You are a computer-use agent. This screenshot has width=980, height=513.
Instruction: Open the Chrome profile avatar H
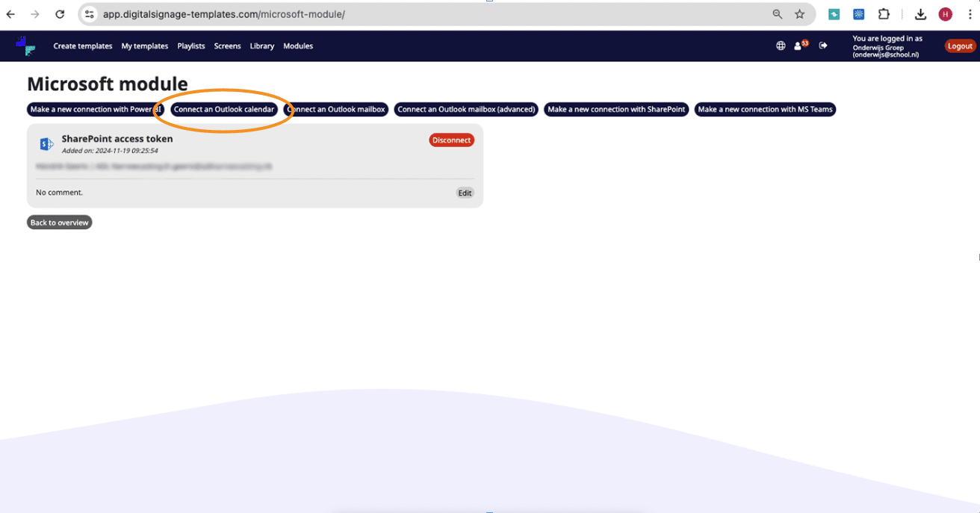946,14
